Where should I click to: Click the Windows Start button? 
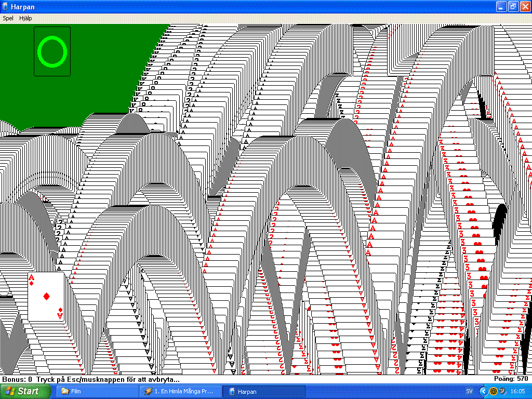(x=25, y=391)
